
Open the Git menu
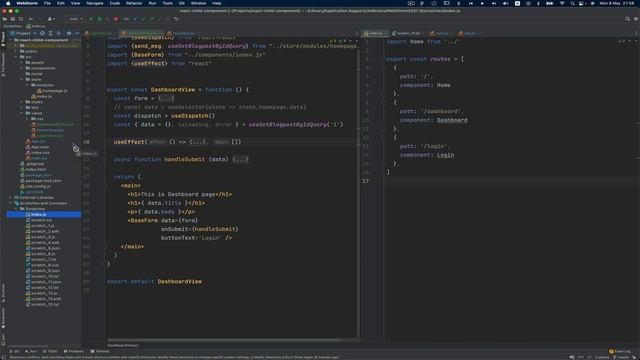pyautogui.click(x=181, y=3)
